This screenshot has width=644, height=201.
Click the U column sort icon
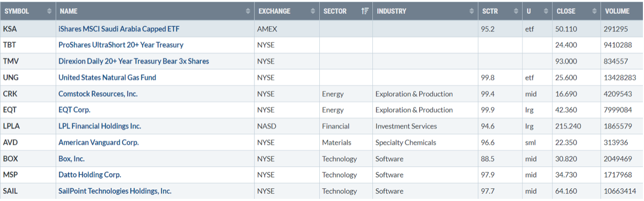(x=545, y=11)
